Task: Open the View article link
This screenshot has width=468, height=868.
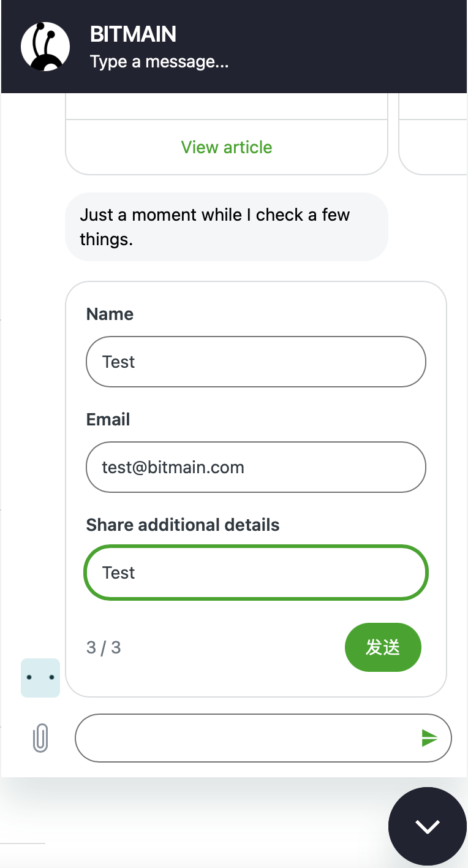Action: point(227,147)
